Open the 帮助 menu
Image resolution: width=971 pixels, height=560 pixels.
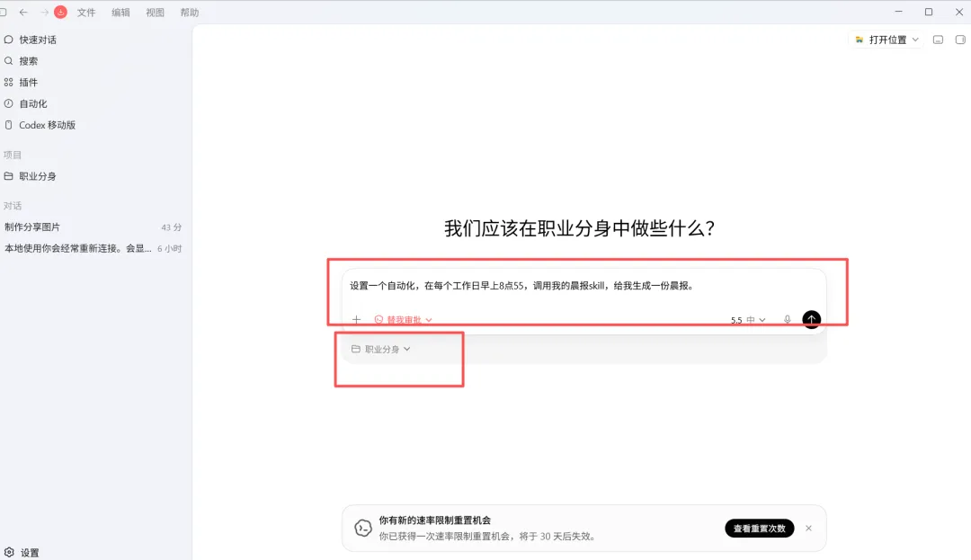190,13
